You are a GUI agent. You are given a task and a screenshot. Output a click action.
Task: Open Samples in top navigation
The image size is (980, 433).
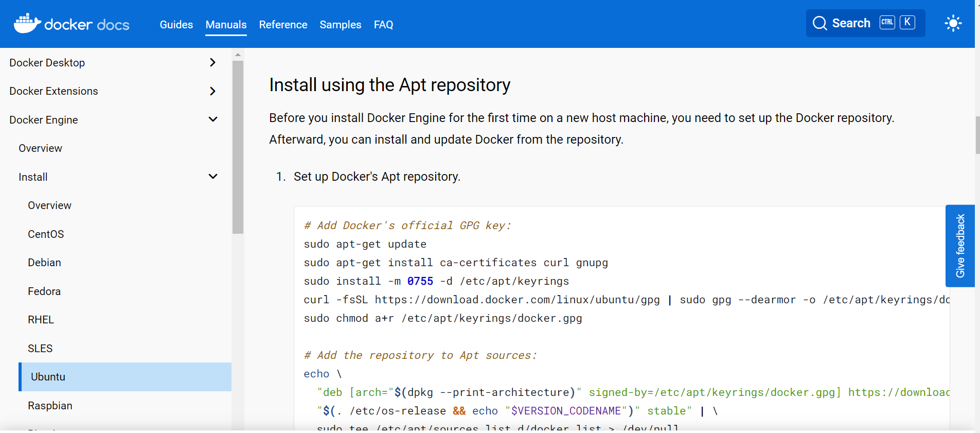click(x=341, y=25)
